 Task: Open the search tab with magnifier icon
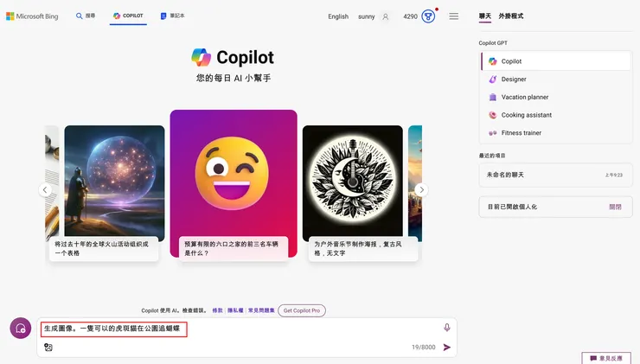coord(86,16)
